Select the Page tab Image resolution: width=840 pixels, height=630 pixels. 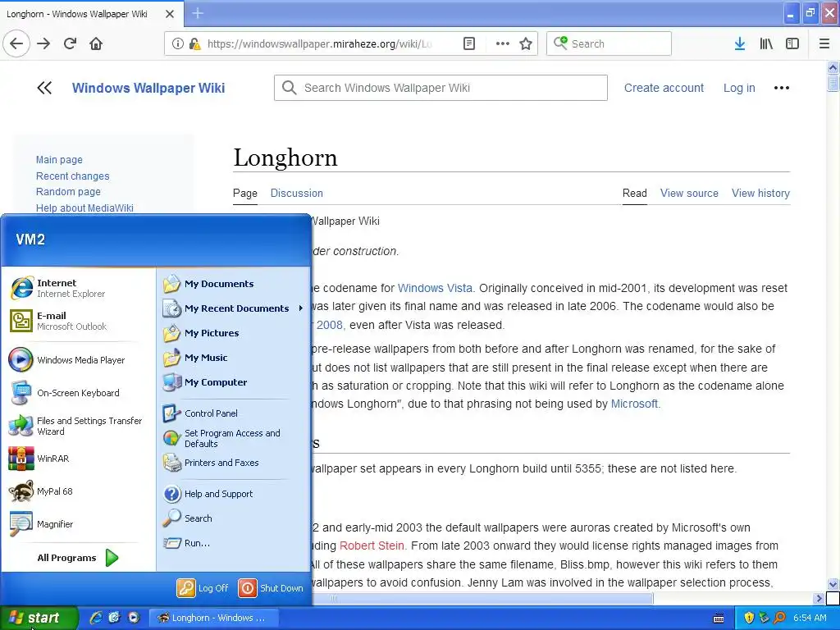[x=244, y=193]
